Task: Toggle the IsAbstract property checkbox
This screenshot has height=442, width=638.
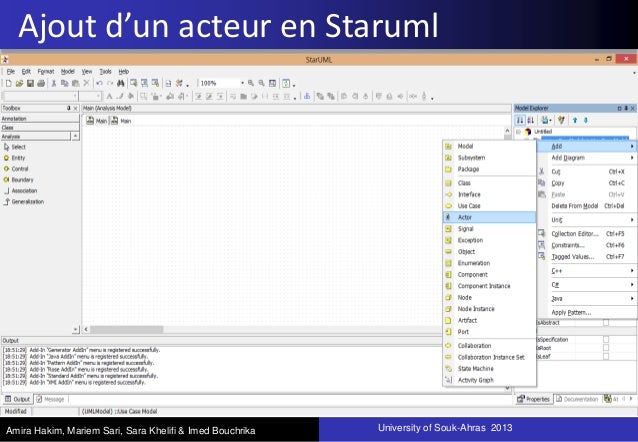Action: pos(606,323)
